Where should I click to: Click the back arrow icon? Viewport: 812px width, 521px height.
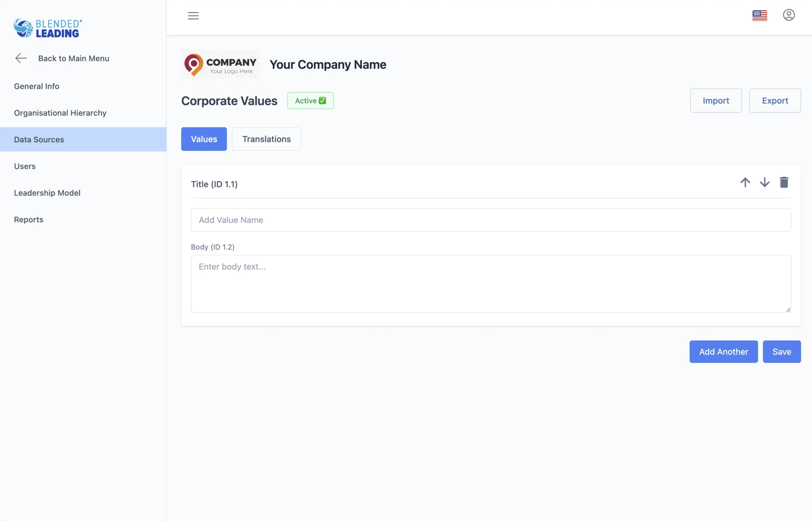point(21,58)
